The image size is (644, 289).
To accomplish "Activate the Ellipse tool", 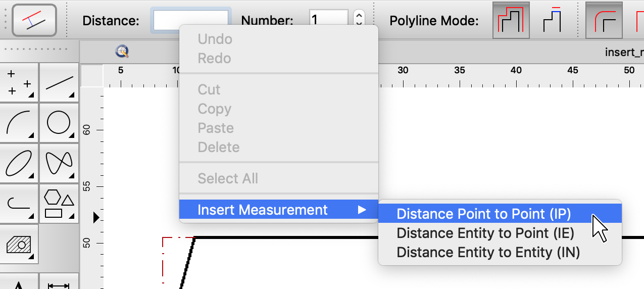I will pyautogui.click(x=19, y=163).
